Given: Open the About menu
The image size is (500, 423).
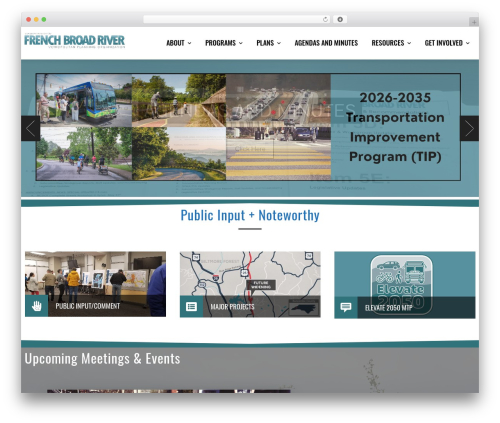Looking at the screenshot, I should [175, 43].
